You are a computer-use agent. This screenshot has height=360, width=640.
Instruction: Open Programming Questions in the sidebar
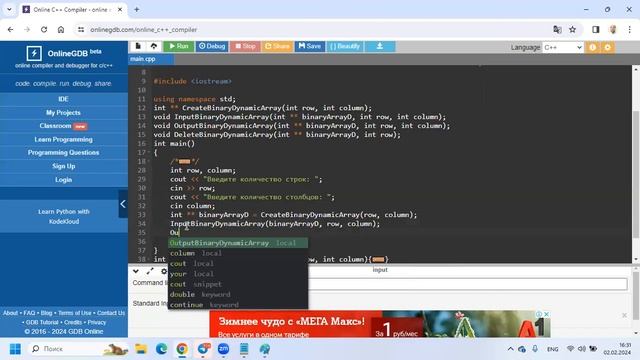tap(64, 153)
